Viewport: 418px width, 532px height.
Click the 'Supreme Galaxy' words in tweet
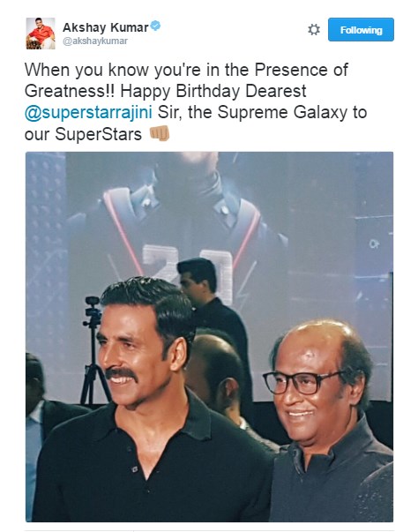(x=282, y=112)
